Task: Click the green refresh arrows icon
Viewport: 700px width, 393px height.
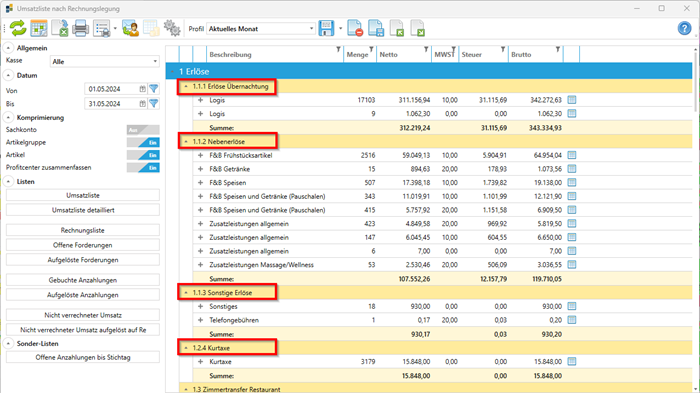Action: click(x=18, y=29)
